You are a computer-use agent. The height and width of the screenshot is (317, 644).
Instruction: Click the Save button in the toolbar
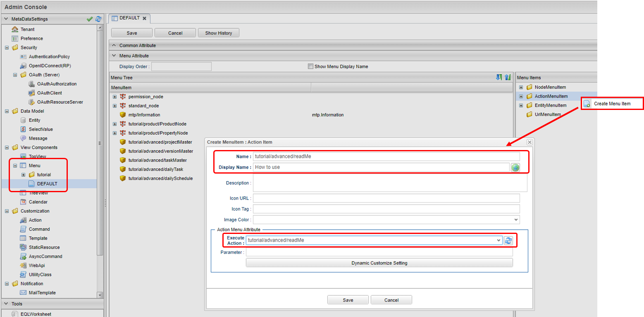pos(132,33)
